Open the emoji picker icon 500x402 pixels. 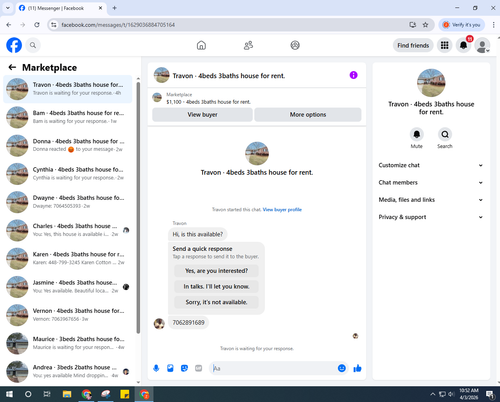click(342, 368)
